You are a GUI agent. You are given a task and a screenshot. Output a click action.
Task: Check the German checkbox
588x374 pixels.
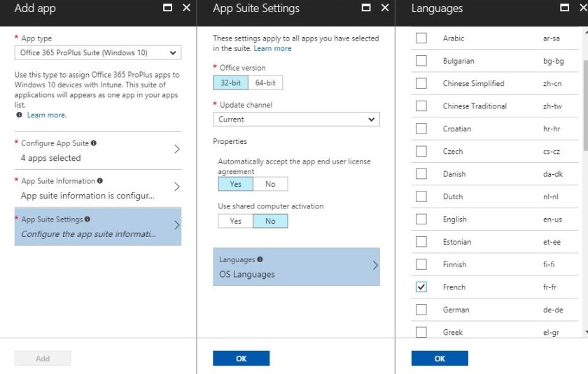421,310
